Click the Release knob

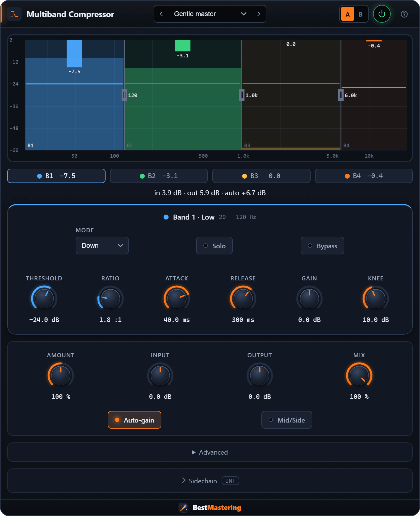[243, 299]
